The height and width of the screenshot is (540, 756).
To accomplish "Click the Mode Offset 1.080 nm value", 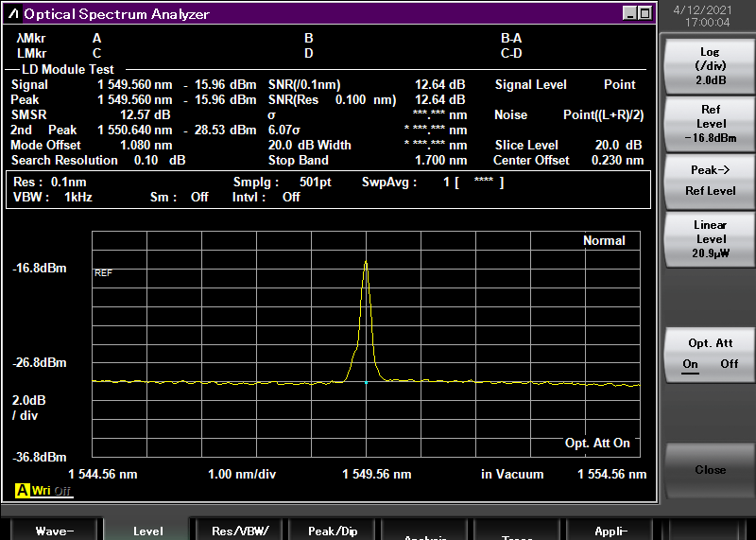I will (x=146, y=146).
